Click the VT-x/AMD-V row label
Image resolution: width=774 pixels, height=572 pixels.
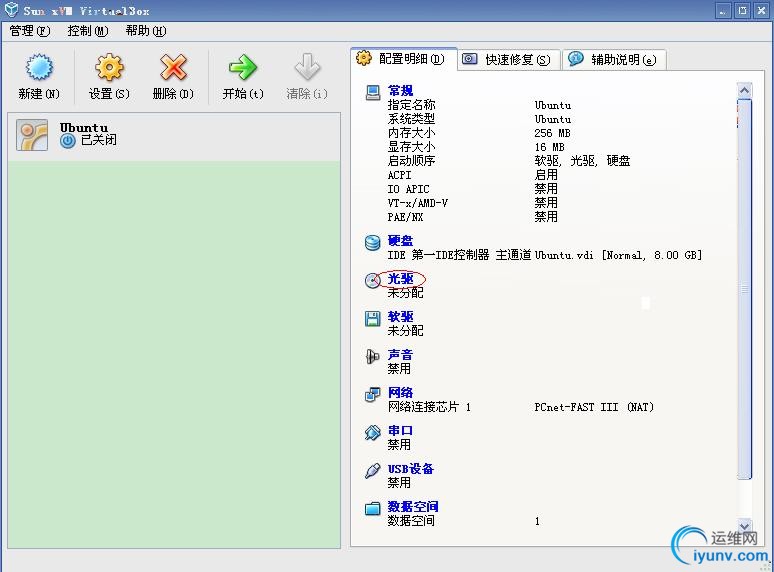coord(418,203)
